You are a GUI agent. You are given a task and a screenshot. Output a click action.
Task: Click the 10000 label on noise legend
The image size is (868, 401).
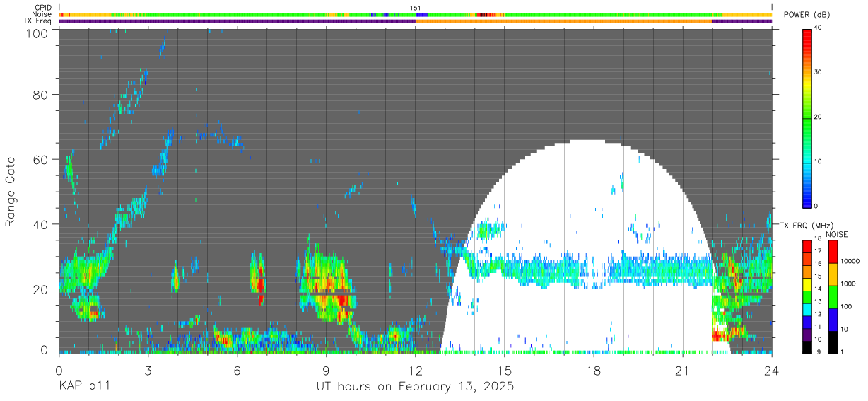click(850, 261)
